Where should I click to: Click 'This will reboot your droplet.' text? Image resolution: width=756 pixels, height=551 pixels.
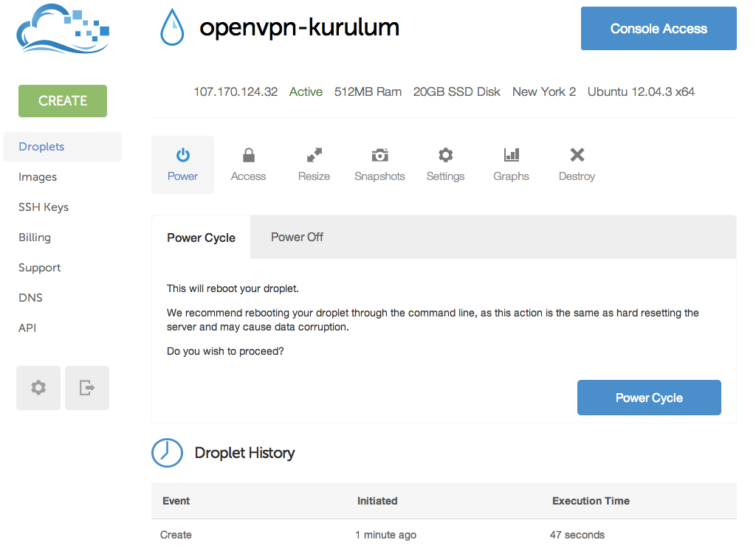pos(233,288)
